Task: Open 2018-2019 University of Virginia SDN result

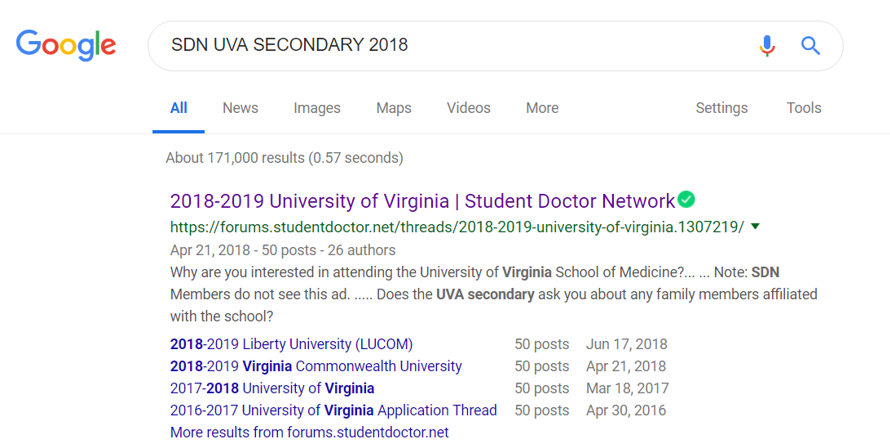Action: coord(423,201)
